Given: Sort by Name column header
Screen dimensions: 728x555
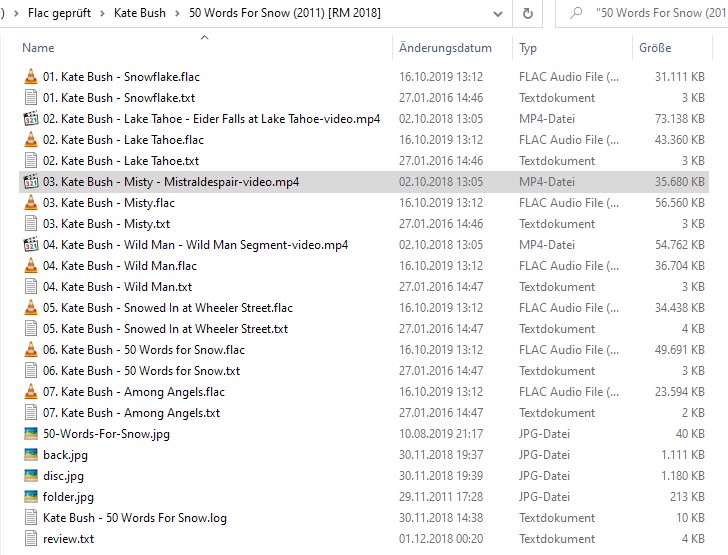Looking at the screenshot, I should (x=38, y=48).
